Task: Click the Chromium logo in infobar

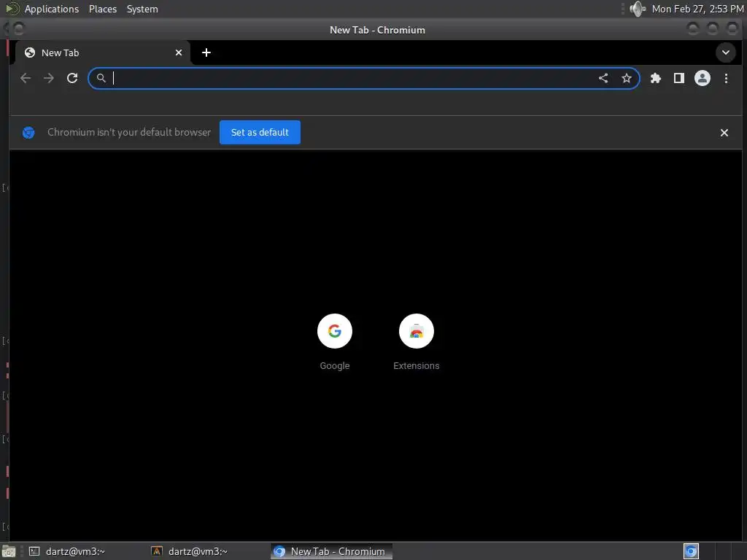Action: (28, 133)
